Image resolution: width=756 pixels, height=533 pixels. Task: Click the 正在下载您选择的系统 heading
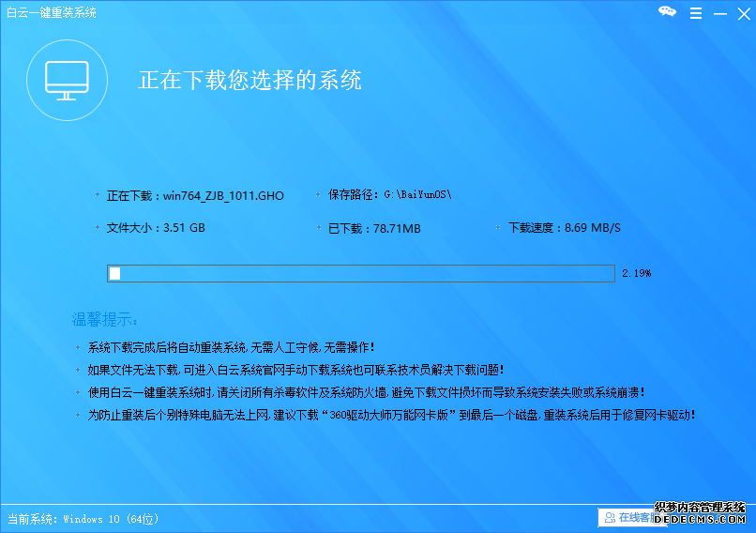(250, 80)
